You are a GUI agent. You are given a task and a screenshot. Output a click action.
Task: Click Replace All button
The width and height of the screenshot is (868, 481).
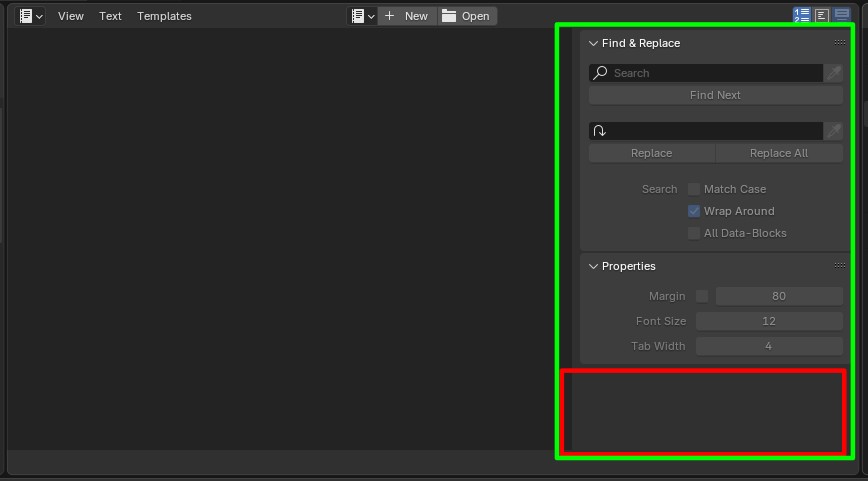pos(779,153)
